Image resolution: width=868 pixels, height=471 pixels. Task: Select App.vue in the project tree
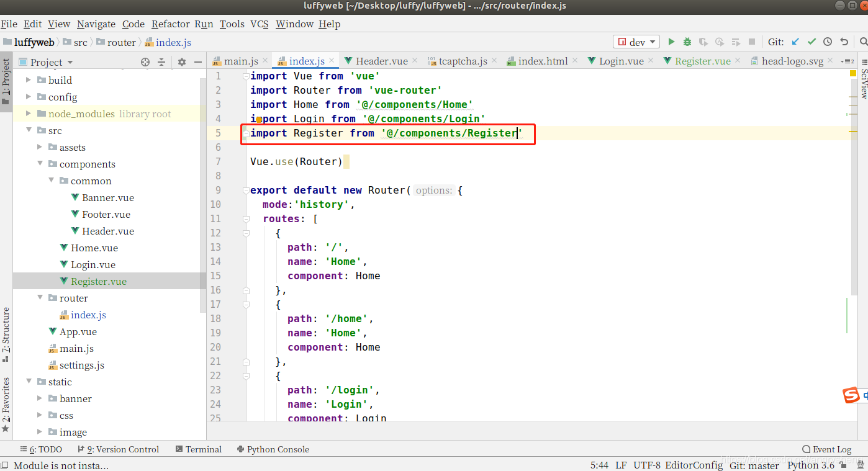(78, 331)
